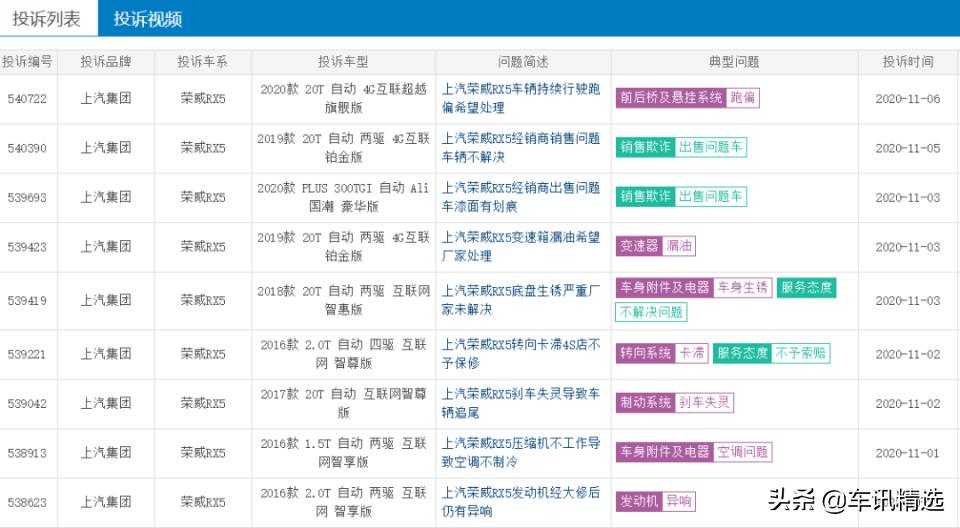The image size is (960, 528).
Task: Click 荣威RX5 in row 540722
Action: [203, 98]
